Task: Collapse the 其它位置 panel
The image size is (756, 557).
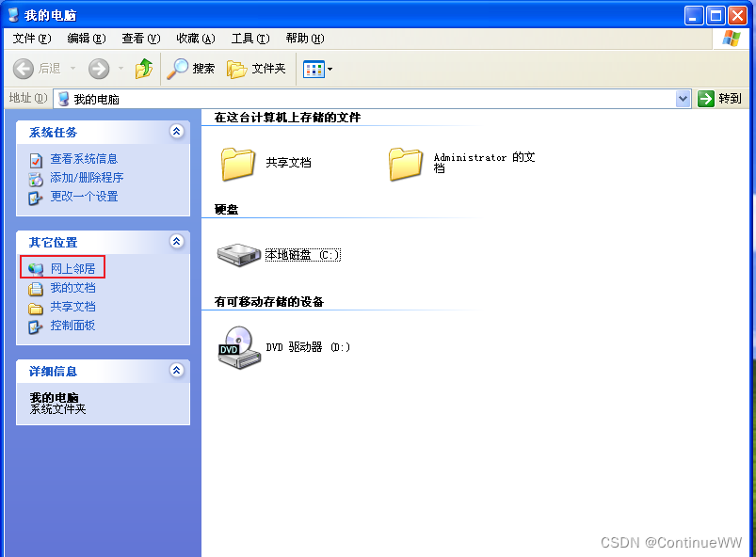Action: tap(177, 242)
